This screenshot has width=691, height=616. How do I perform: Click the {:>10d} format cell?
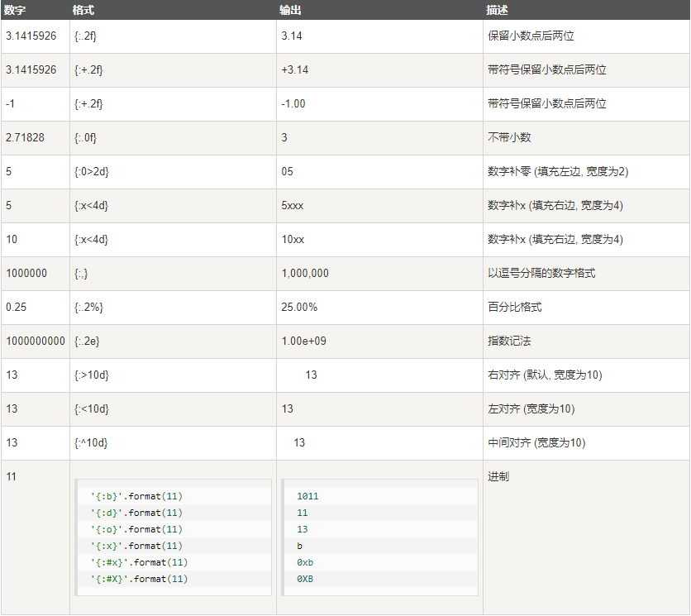coord(173,375)
